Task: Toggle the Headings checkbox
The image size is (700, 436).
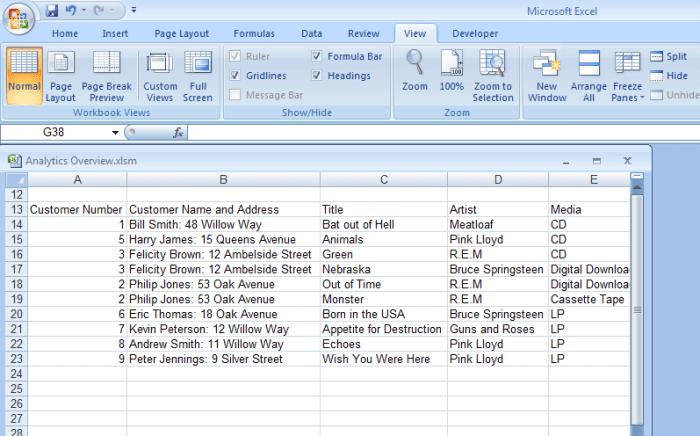Action: pos(317,75)
